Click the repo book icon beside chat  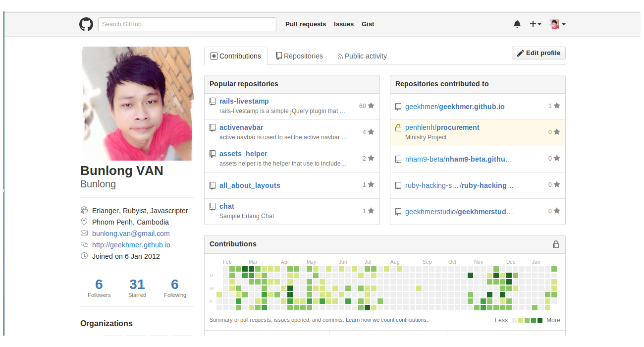213,206
